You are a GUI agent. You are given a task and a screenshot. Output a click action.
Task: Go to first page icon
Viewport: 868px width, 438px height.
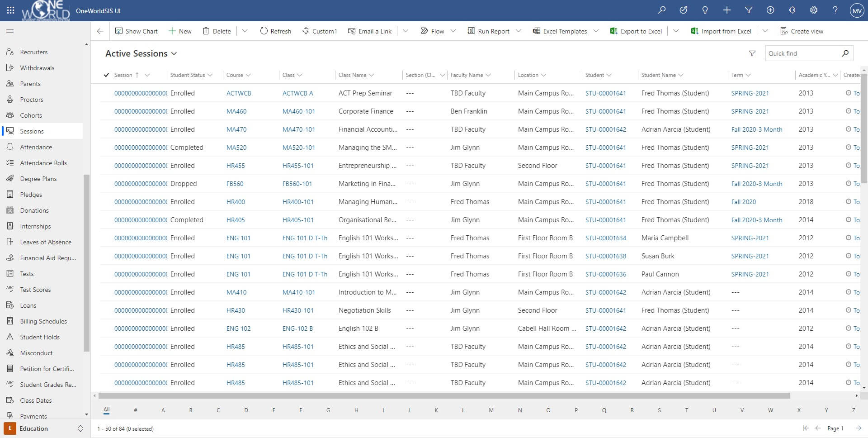(806, 428)
